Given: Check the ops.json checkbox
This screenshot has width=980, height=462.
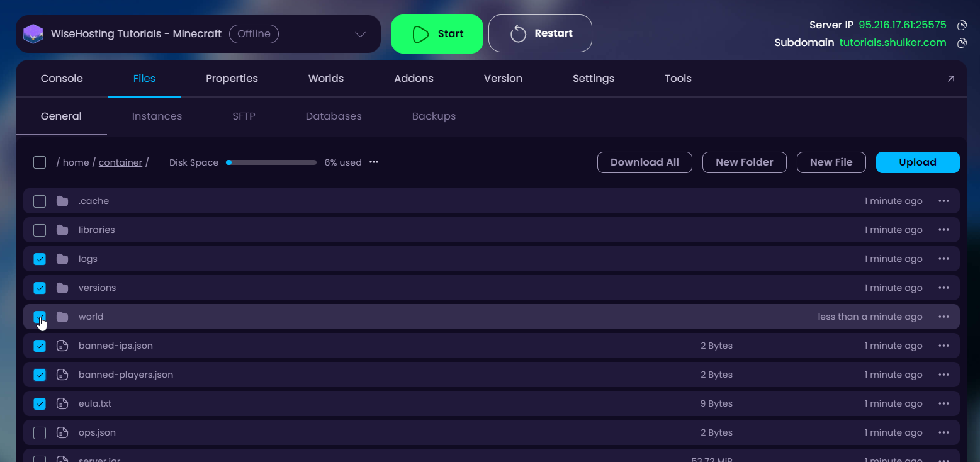Looking at the screenshot, I should point(40,433).
